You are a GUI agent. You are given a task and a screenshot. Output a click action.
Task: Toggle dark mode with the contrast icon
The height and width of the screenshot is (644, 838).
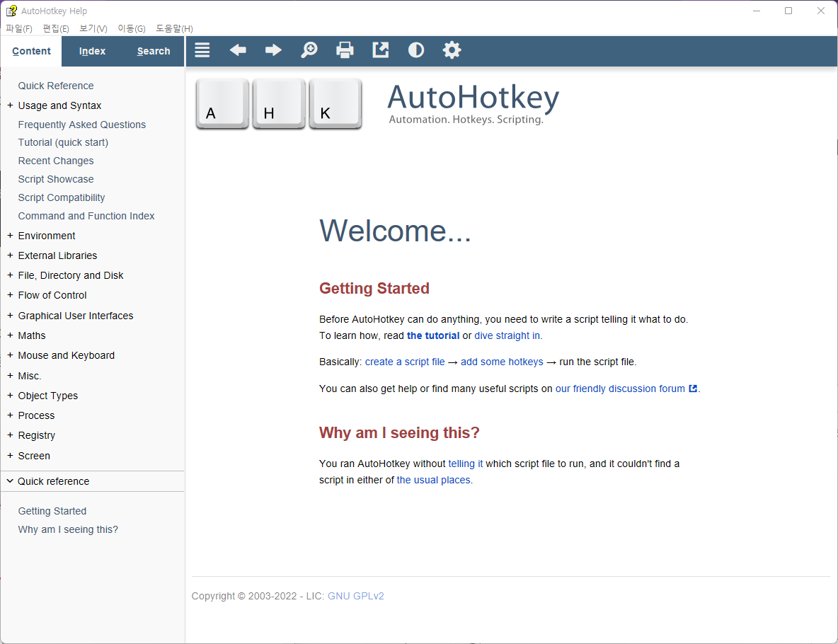click(415, 50)
